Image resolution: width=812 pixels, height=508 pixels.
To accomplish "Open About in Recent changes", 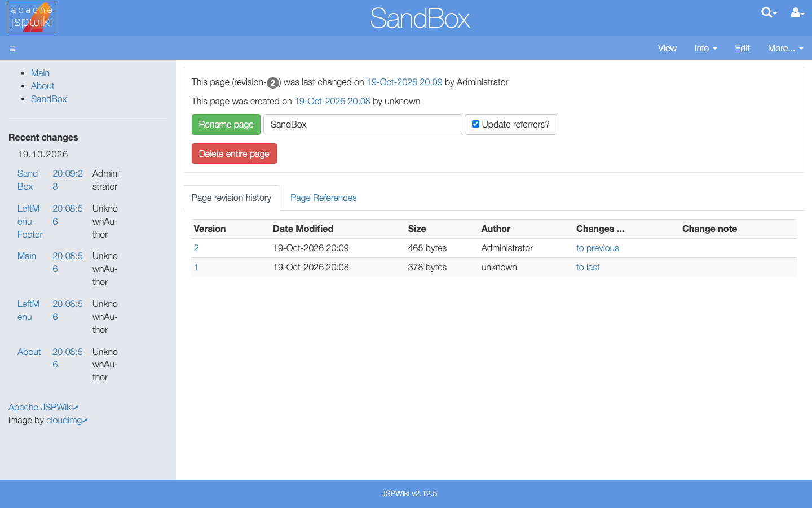I will tap(29, 352).
